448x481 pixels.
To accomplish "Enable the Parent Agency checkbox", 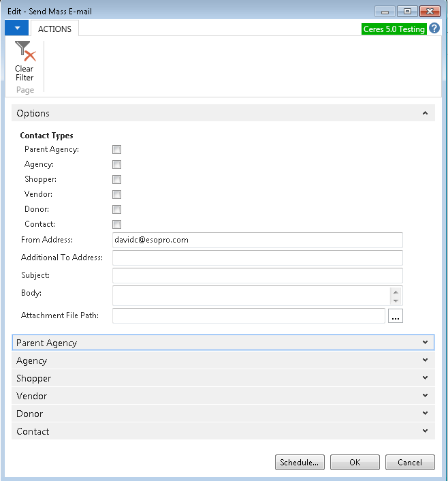I will tap(116, 150).
